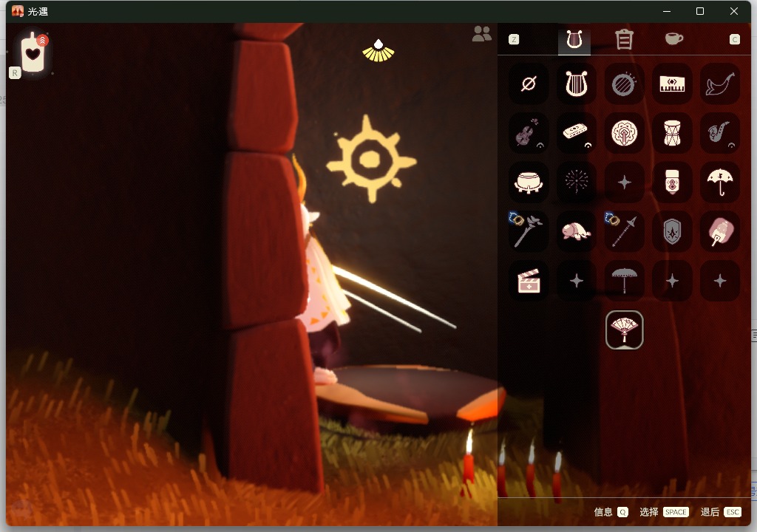Click the R key hint badge
Image resolution: width=757 pixels, height=532 pixels.
pyautogui.click(x=15, y=73)
